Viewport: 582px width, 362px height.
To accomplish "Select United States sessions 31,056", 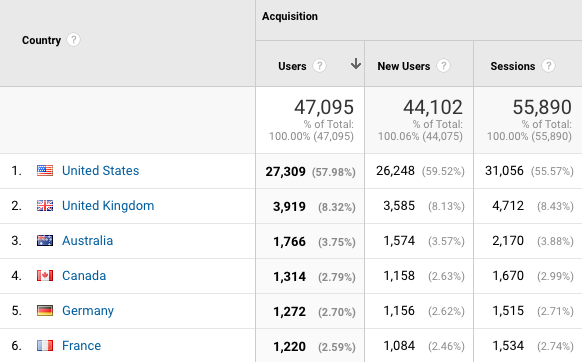I will pyautogui.click(x=504, y=171).
